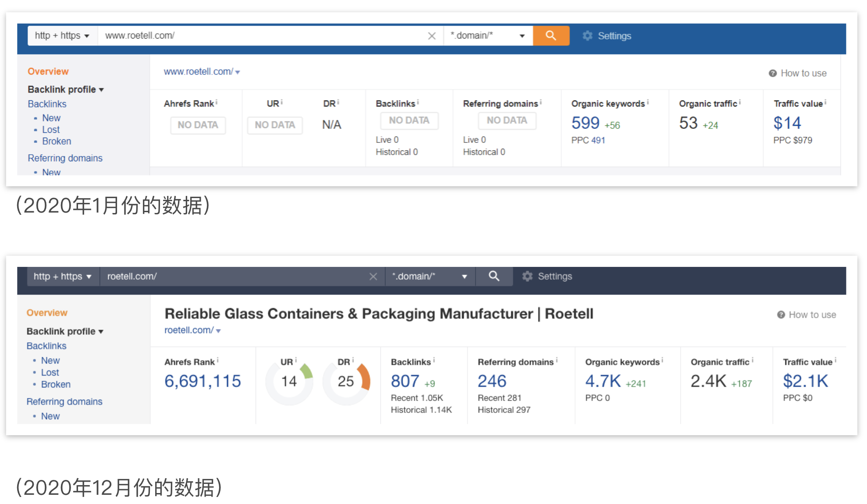Open http + https dropdown in dark bar
This screenshot has height=504, width=867.
tap(63, 277)
